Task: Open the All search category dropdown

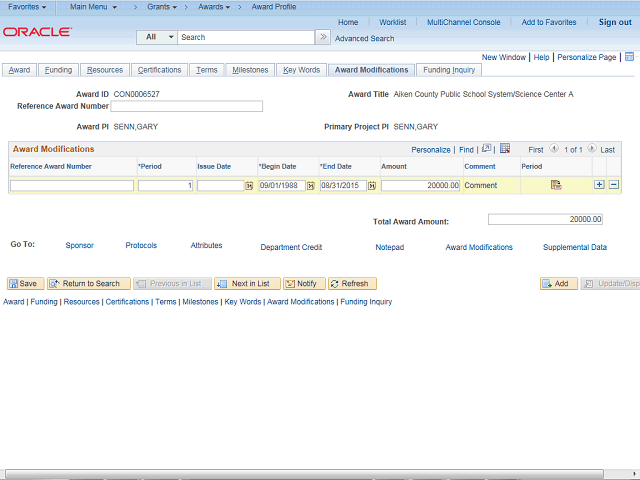Action: (157, 37)
